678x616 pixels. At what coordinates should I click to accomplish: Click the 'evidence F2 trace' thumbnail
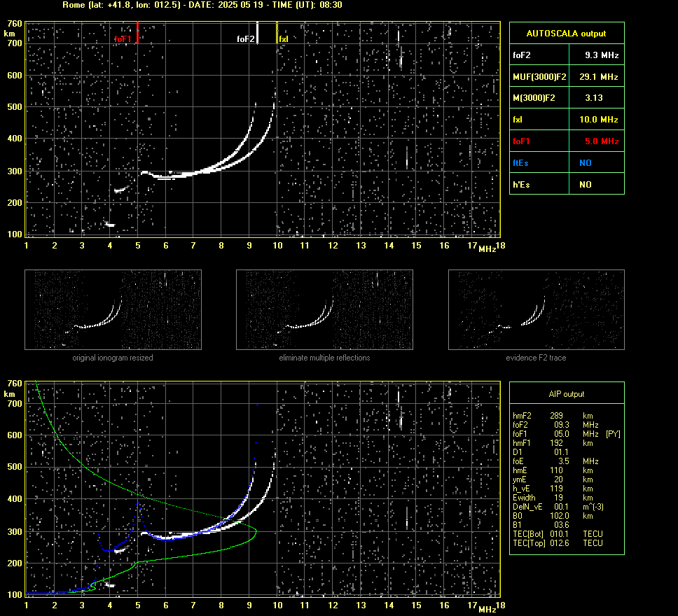pyautogui.click(x=537, y=309)
